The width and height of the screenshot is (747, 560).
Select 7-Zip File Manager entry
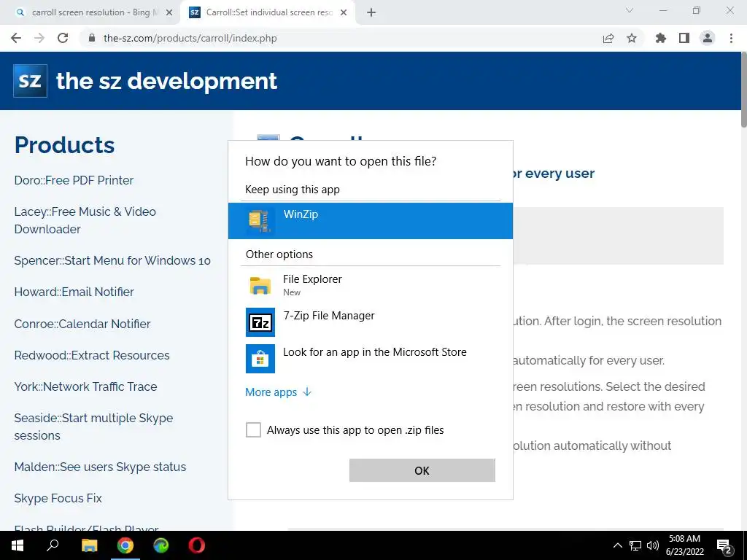click(x=371, y=322)
